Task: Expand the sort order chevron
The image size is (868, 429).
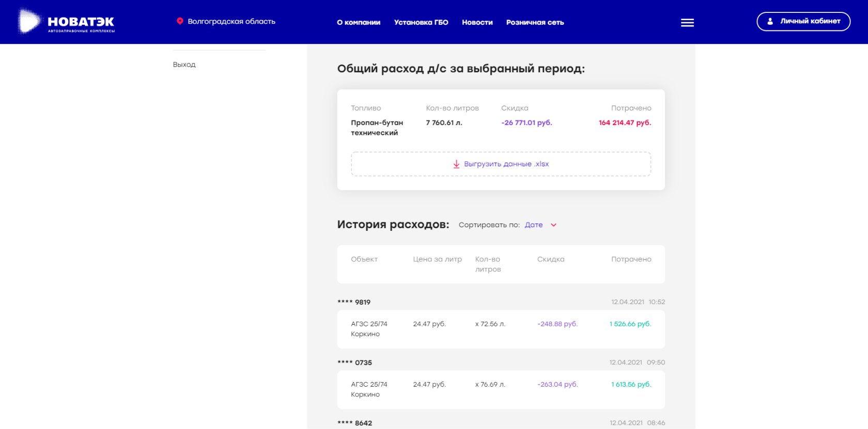Action: [x=553, y=225]
